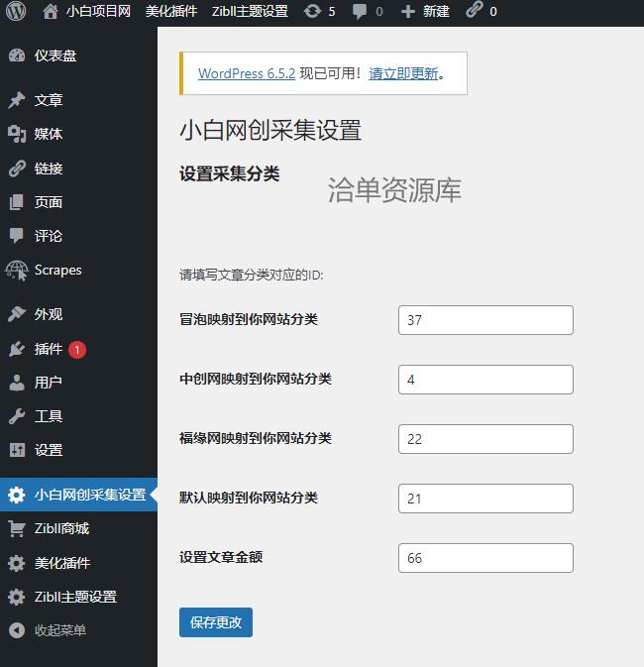
Task: Click the 仪表盘 dashboard gauge icon
Action: (17, 56)
